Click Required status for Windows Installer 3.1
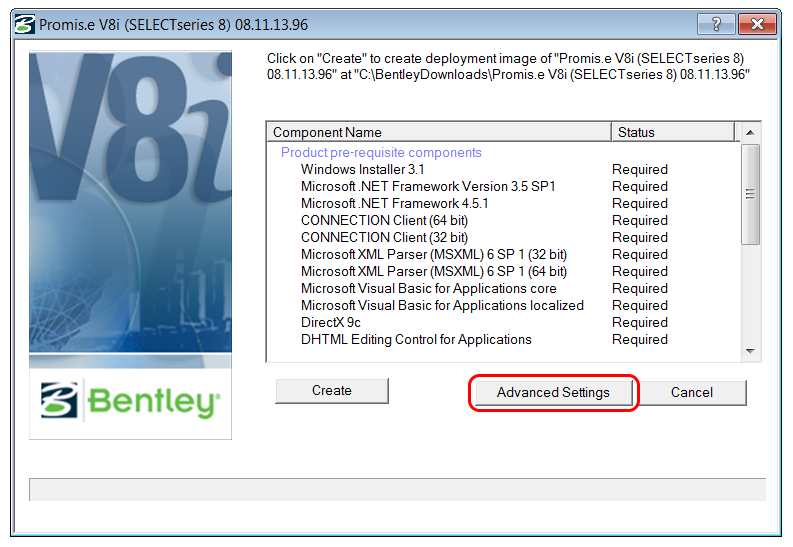This screenshot has height=547, width=793. pos(640,169)
